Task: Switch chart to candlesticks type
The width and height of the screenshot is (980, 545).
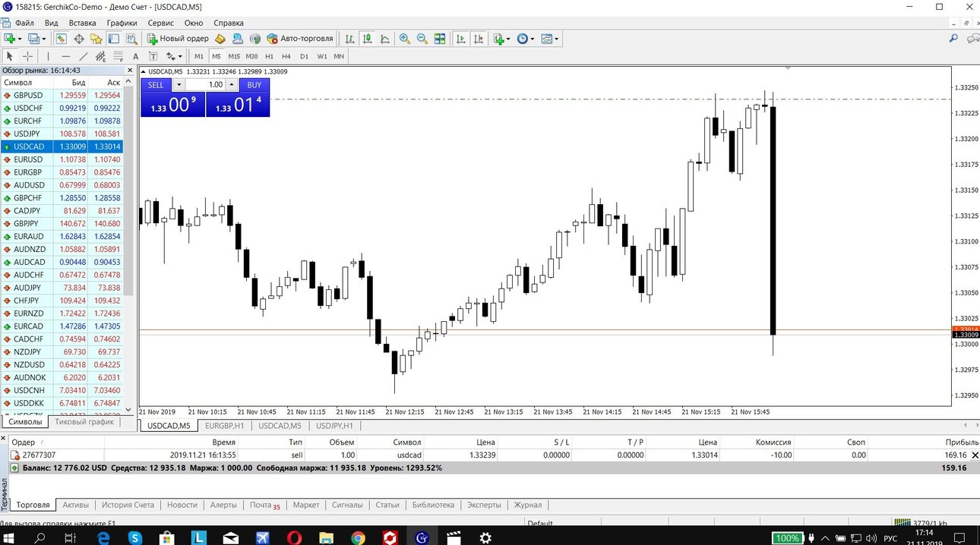Action: tap(368, 39)
